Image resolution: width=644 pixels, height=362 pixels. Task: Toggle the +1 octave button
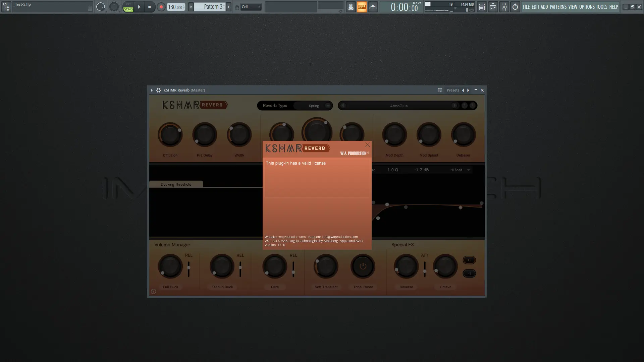click(469, 260)
